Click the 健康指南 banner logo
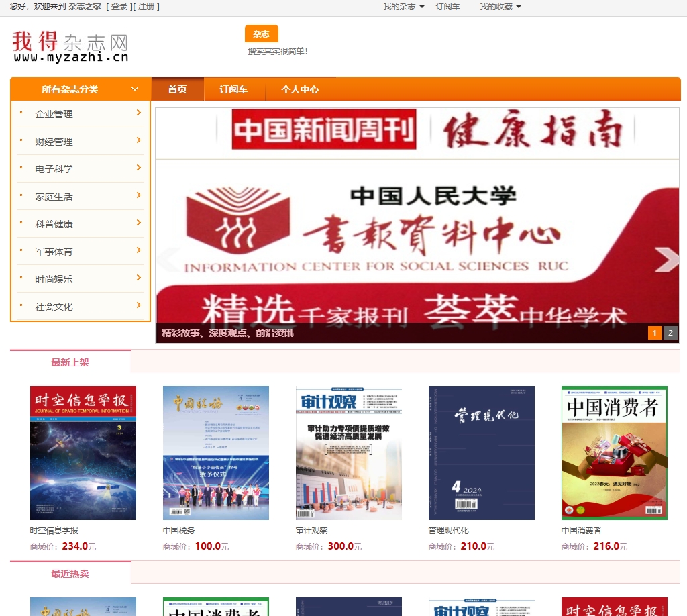The image size is (687, 616). tap(533, 130)
